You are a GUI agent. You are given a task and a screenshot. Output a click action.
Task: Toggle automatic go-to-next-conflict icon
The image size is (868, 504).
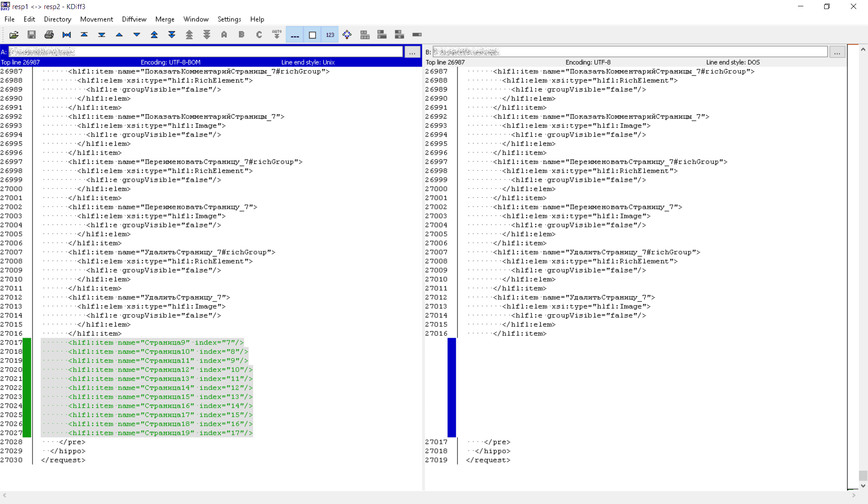coord(277,35)
